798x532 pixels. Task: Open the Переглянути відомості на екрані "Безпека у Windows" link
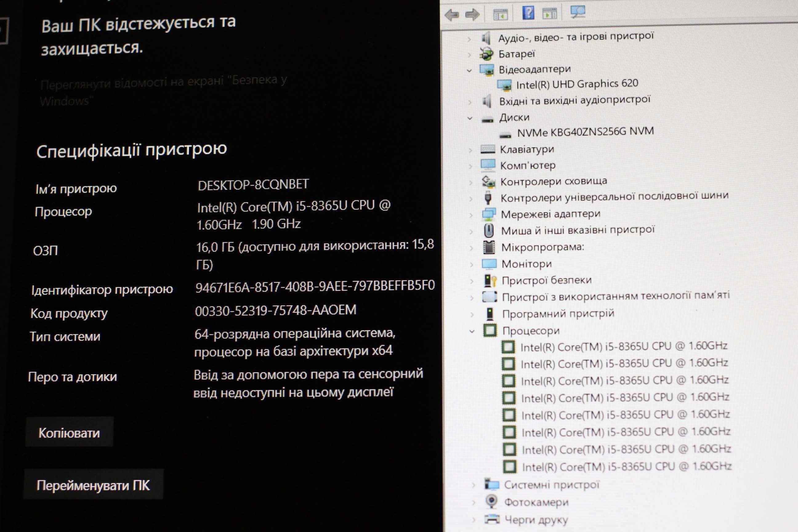point(163,90)
